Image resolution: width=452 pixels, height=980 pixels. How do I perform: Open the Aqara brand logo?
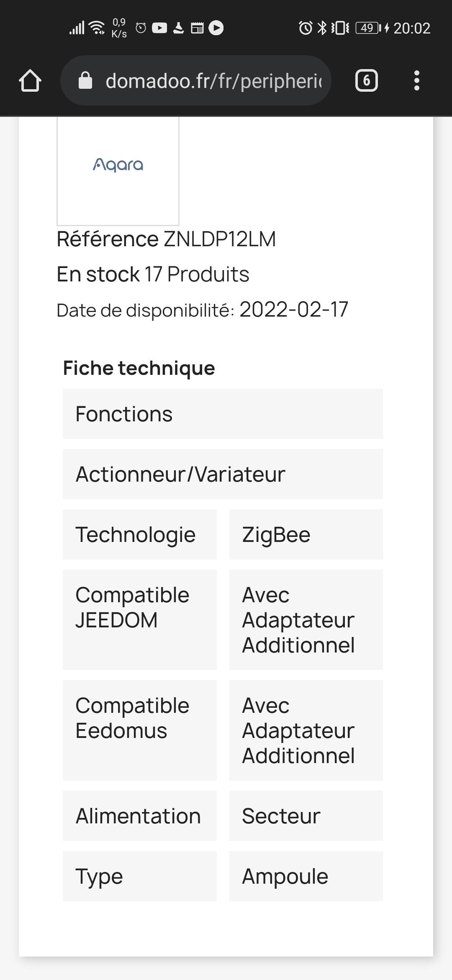118,165
